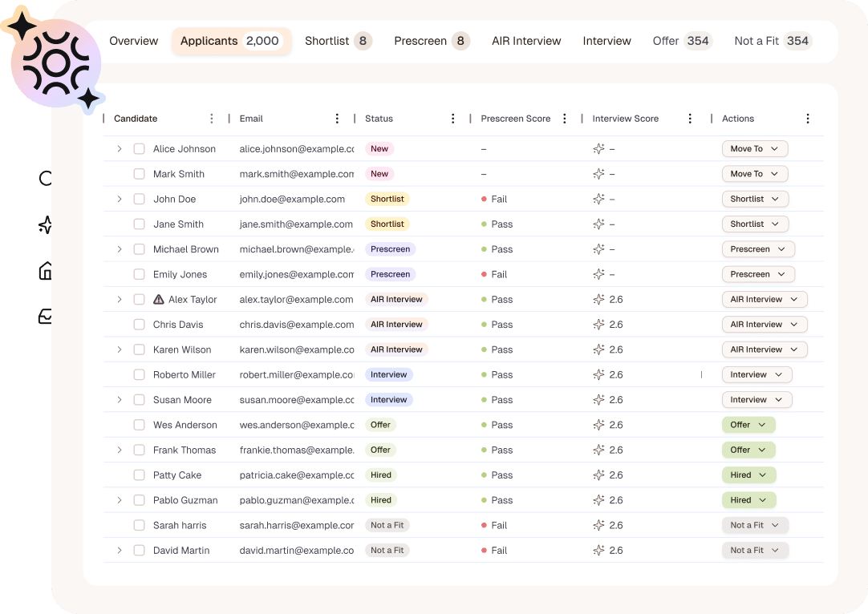This screenshot has height=614, width=868.
Task: Open Interview Score column options menu
Action: point(690,119)
